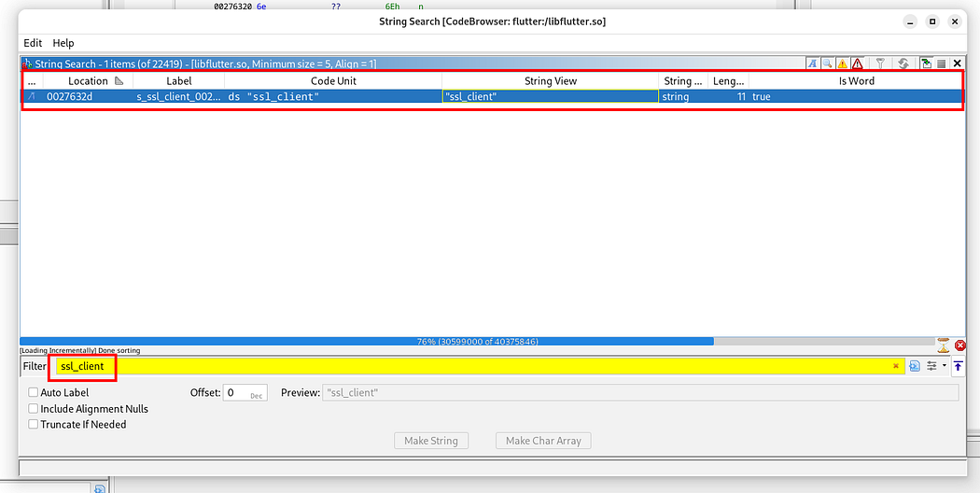This screenshot has height=493, width=980.
Task: Cancel loading with the red stop icon
Action: [960, 345]
